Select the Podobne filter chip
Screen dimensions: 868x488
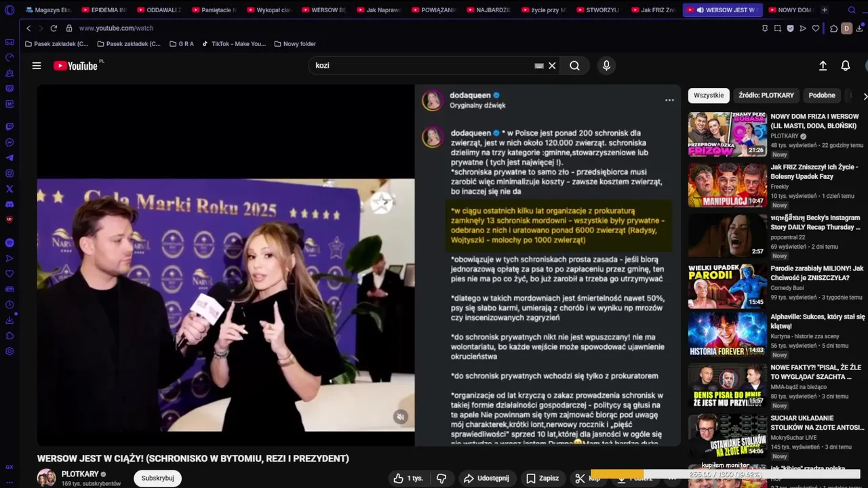(822, 96)
